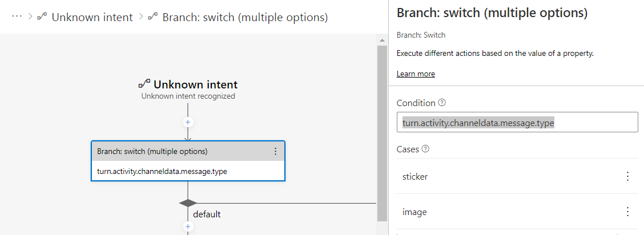This screenshot has height=235, width=644.
Task: Click the canvas scrollbar up arrow
Action: [383, 40]
